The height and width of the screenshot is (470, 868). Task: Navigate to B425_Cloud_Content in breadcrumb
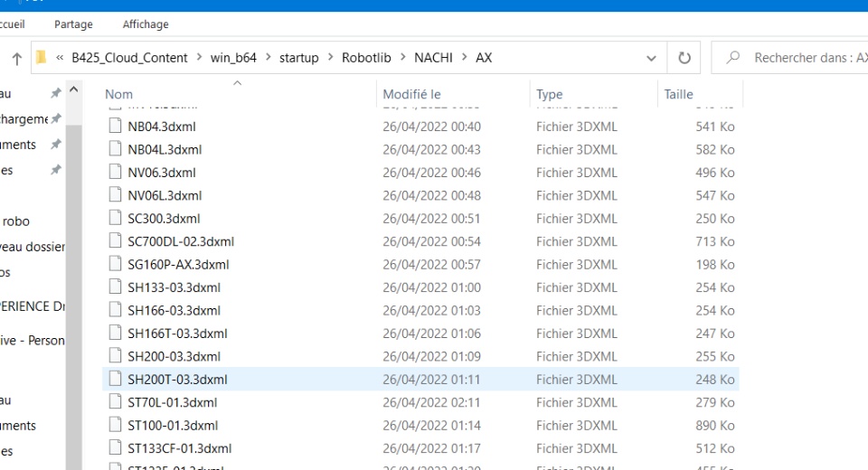tap(129, 58)
